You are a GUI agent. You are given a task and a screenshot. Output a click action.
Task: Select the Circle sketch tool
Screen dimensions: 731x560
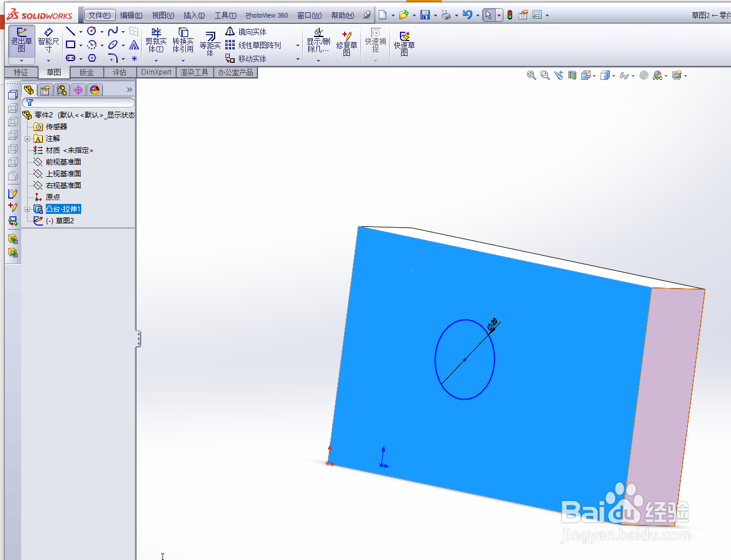(x=92, y=31)
